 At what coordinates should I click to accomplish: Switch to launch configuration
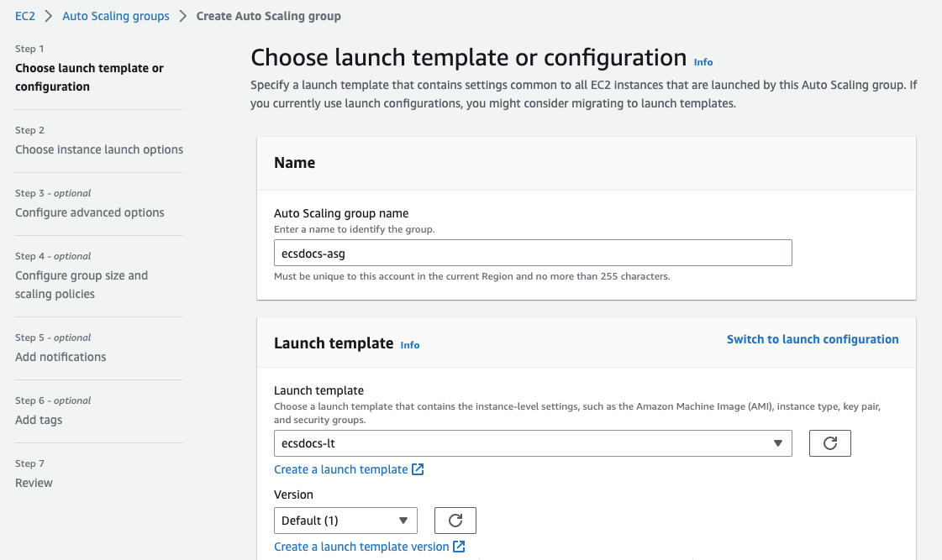(813, 339)
